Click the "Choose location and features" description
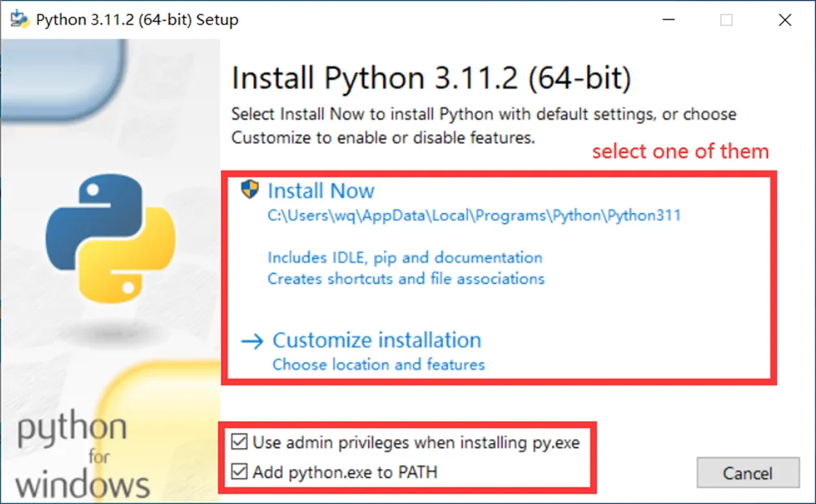This screenshot has width=816, height=504. tap(378, 364)
